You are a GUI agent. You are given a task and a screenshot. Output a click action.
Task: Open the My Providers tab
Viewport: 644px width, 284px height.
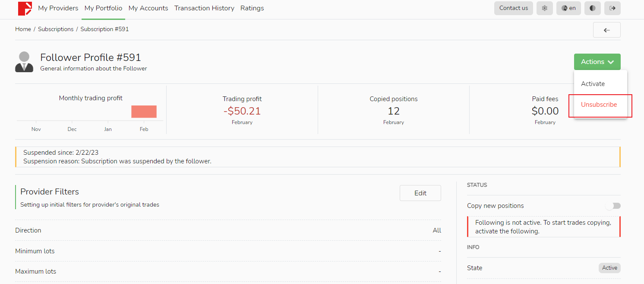tap(58, 8)
